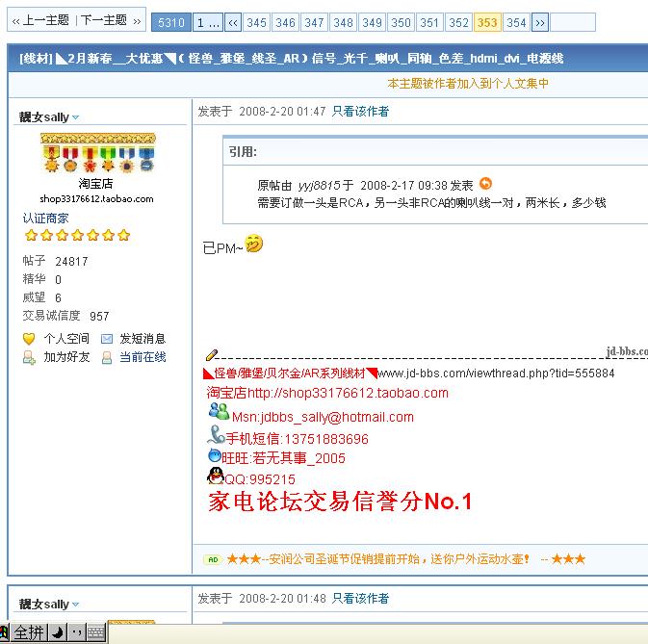Screen dimensions: 648x644
Task: Click the MSN icon in the signature
Action: (x=218, y=412)
